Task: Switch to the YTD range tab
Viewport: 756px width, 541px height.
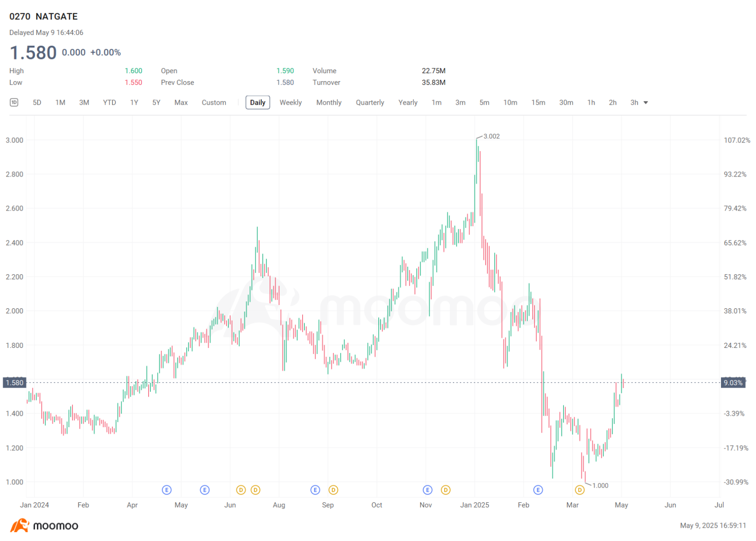Action: click(110, 102)
